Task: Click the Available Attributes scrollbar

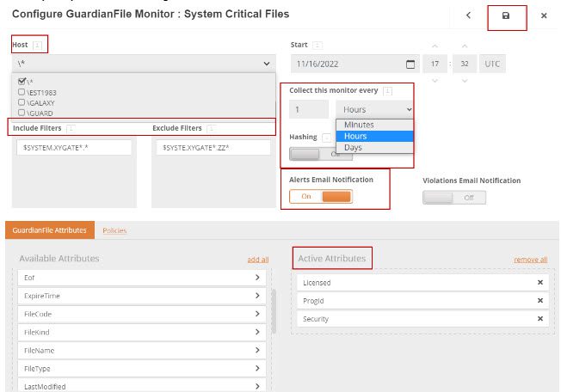Action: [274, 311]
